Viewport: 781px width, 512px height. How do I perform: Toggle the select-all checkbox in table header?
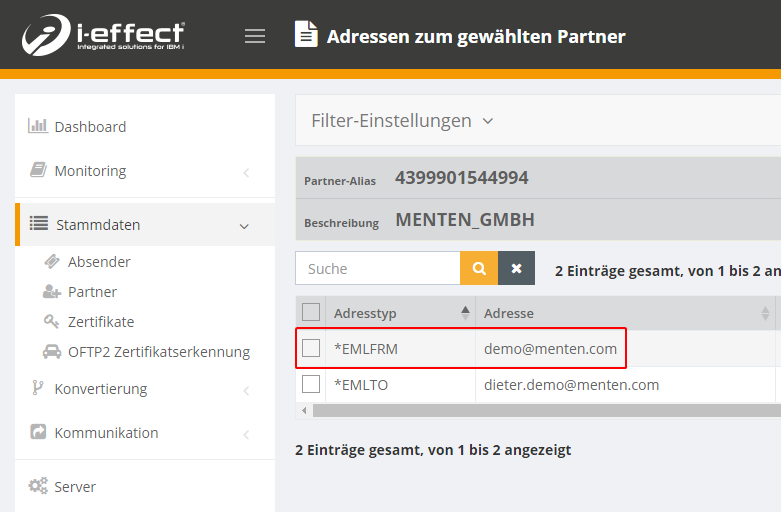[311, 313]
